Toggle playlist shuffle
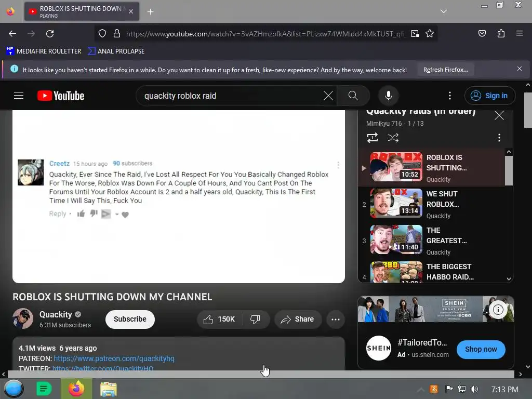 [x=393, y=138]
